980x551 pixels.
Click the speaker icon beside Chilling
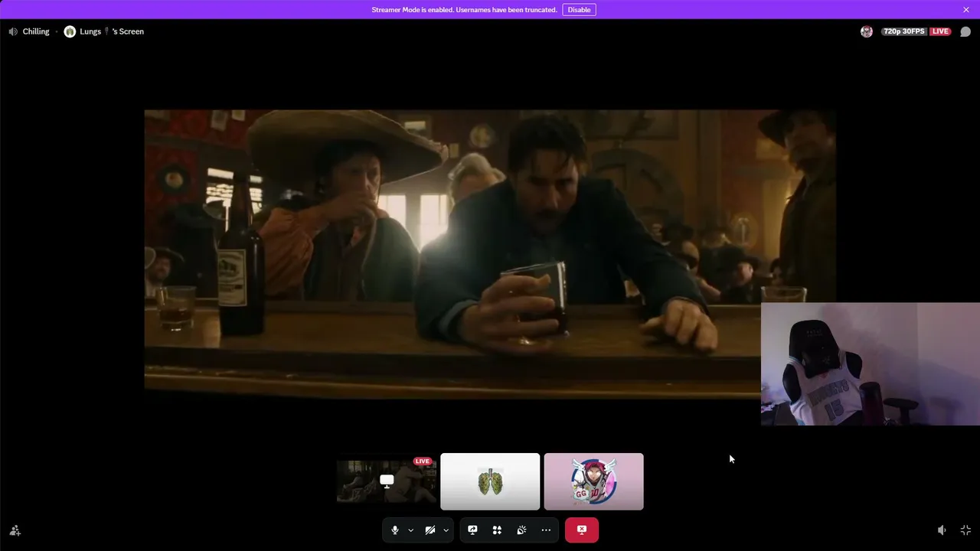(x=13, y=31)
